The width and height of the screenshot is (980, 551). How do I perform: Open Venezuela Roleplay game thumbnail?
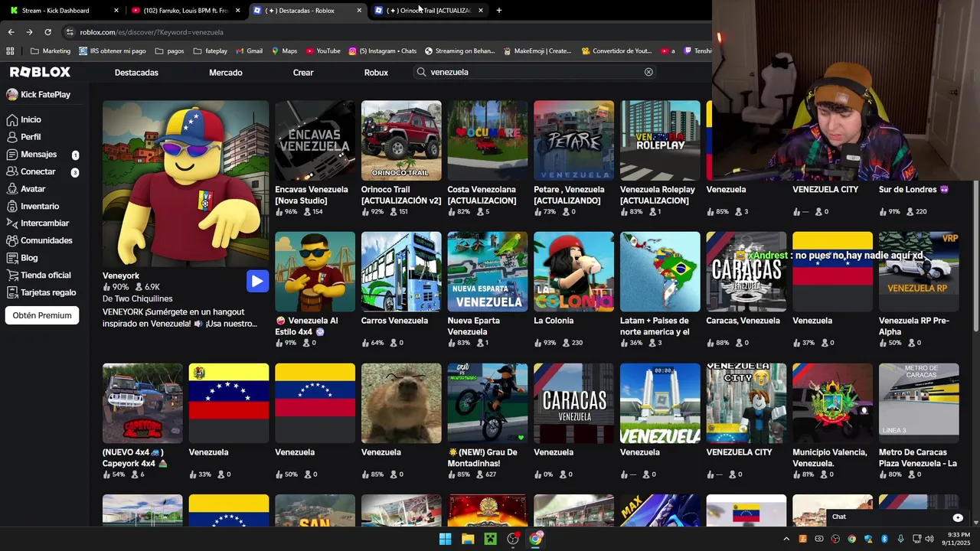click(x=660, y=140)
